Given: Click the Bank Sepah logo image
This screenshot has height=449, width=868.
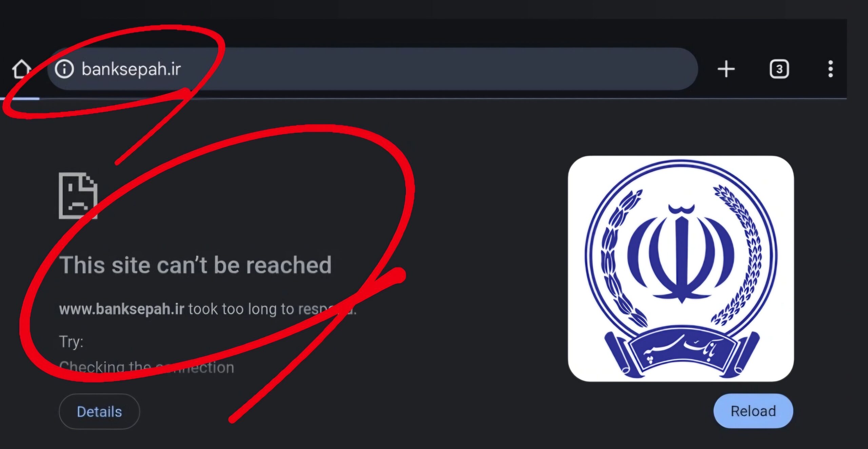Looking at the screenshot, I should [x=681, y=268].
